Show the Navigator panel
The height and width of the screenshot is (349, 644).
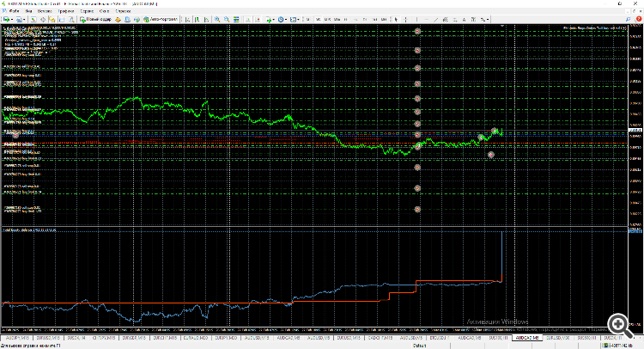pyautogui.click(x=52, y=19)
